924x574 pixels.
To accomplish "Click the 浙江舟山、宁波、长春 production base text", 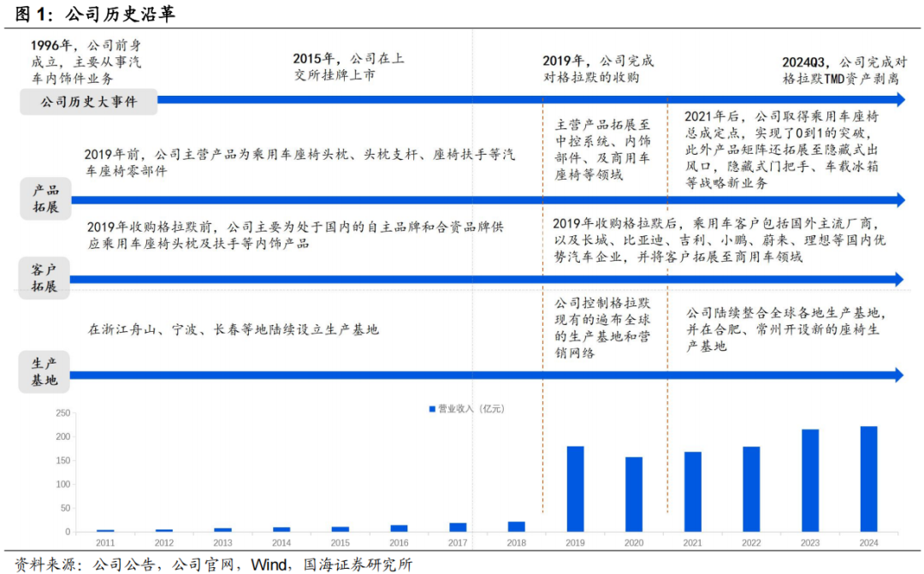I will pyautogui.click(x=234, y=329).
